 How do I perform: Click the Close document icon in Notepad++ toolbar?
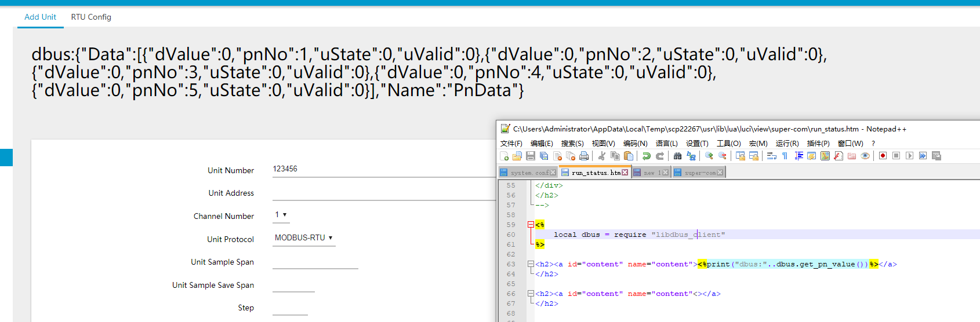[x=557, y=156]
